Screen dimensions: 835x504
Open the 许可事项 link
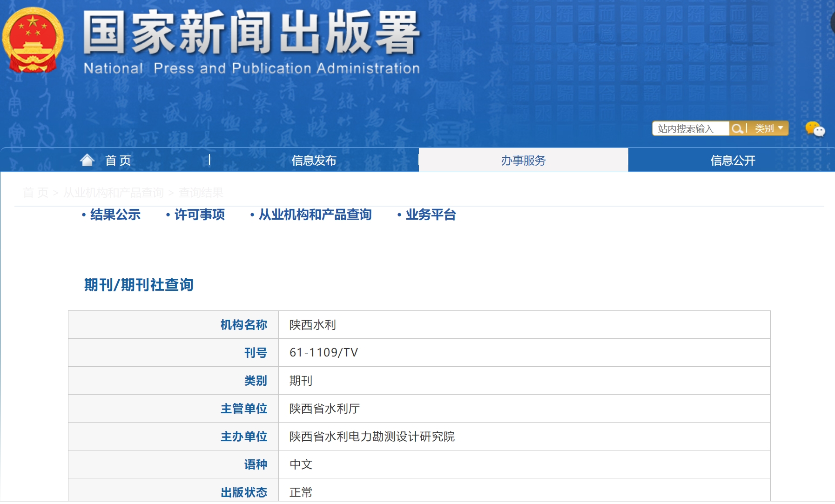pyautogui.click(x=199, y=215)
